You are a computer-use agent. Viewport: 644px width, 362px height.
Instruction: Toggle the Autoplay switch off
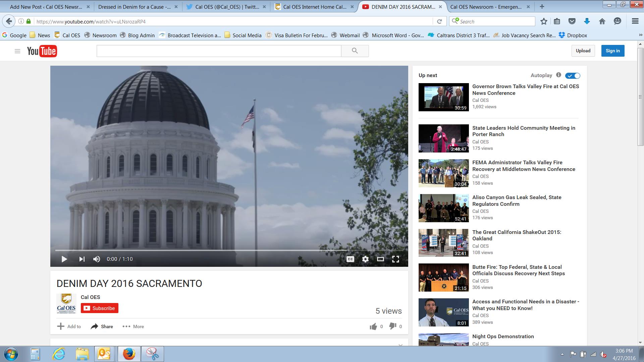pos(573,76)
